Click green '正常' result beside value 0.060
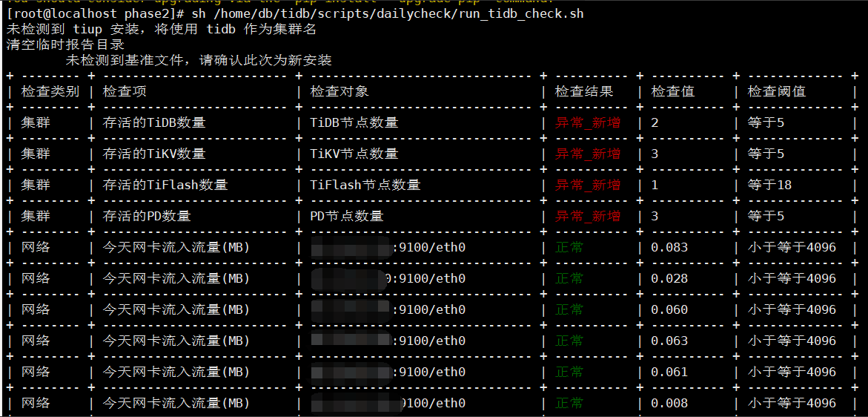 [x=569, y=309]
